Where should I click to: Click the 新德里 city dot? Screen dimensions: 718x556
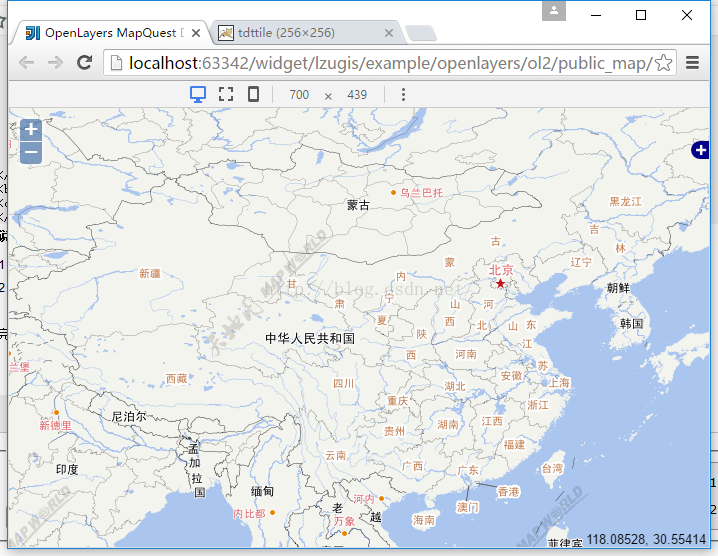coord(57,413)
